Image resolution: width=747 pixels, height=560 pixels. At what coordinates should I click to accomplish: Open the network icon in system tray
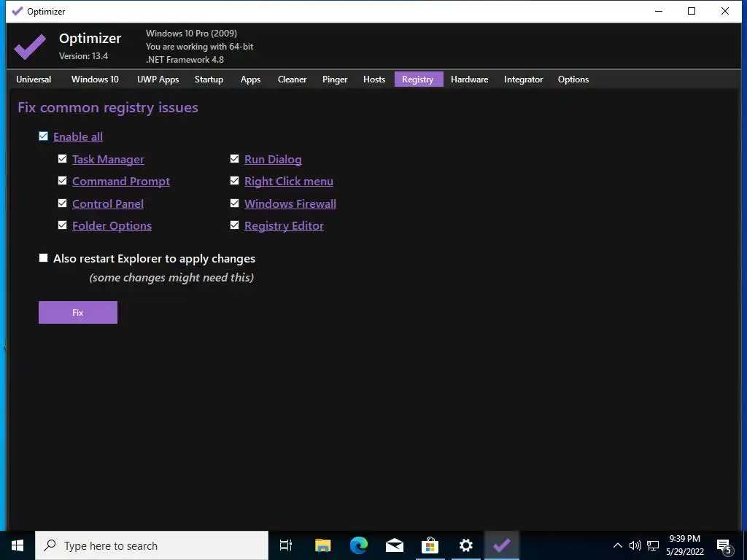653,545
